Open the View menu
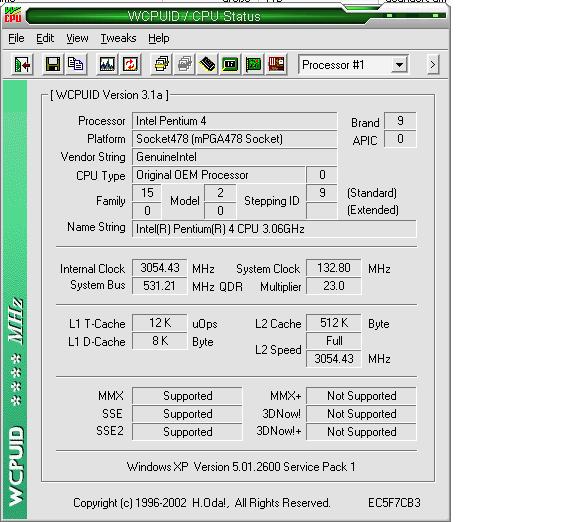 (x=77, y=38)
